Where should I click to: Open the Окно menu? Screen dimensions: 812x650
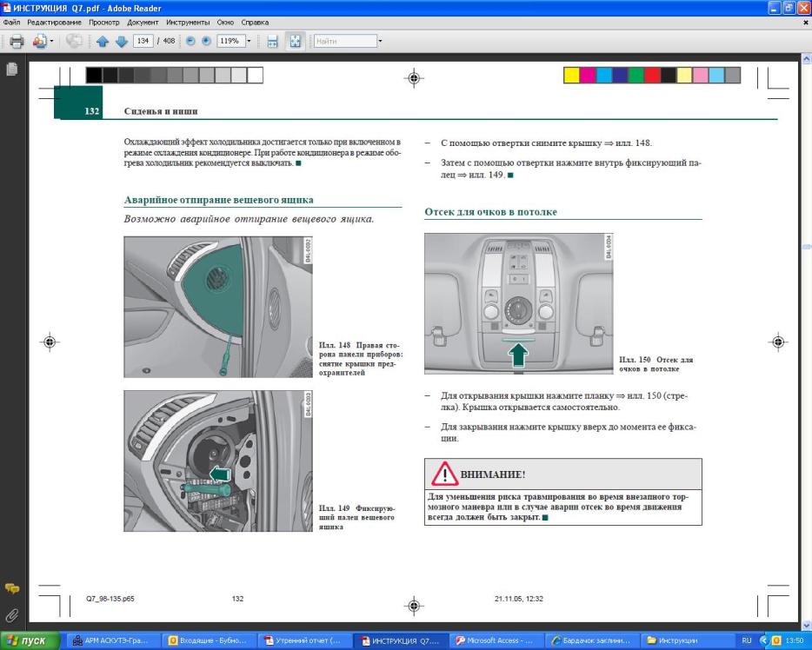pyautogui.click(x=225, y=23)
